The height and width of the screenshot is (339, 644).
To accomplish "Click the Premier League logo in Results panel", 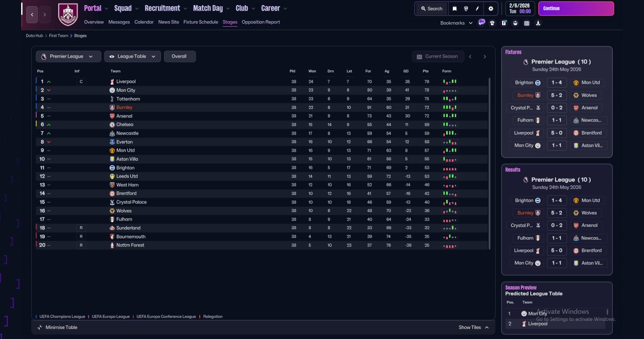I will tap(526, 180).
